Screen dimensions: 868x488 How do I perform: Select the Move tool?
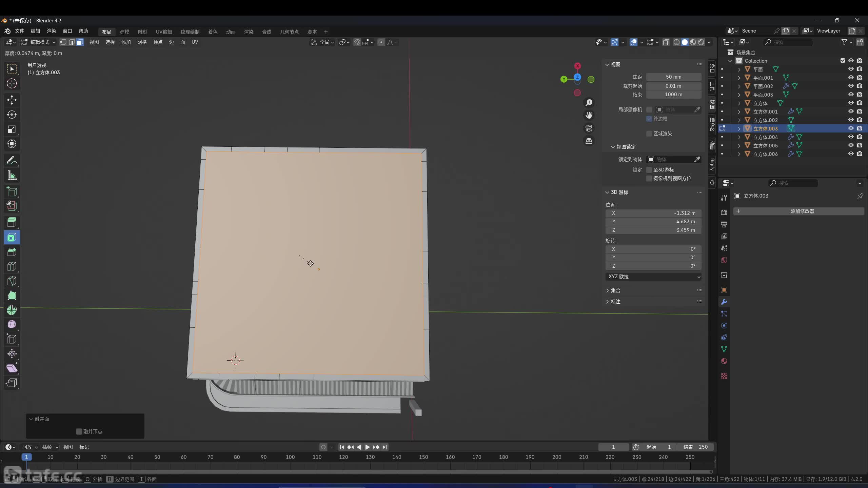point(12,100)
